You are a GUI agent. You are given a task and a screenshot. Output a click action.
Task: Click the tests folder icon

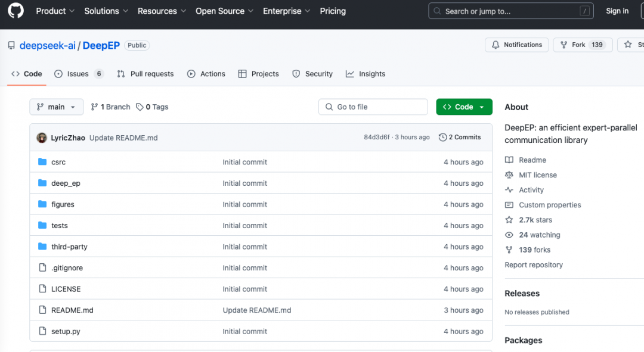[42, 225]
